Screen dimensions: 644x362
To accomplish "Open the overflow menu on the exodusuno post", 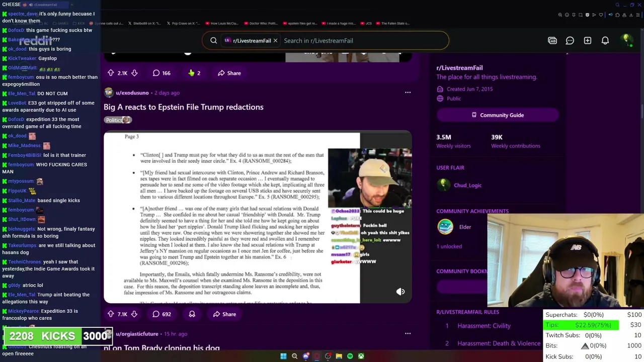I will (408, 93).
